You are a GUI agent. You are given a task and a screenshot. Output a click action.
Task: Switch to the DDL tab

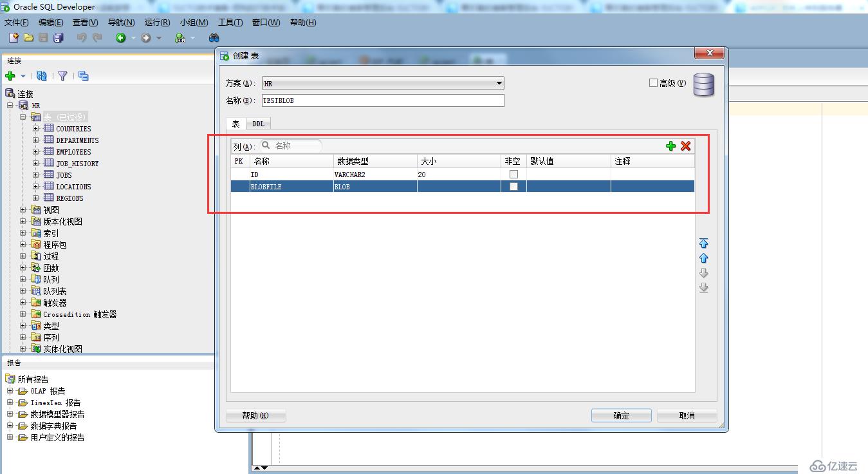pyautogui.click(x=258, y=124)
